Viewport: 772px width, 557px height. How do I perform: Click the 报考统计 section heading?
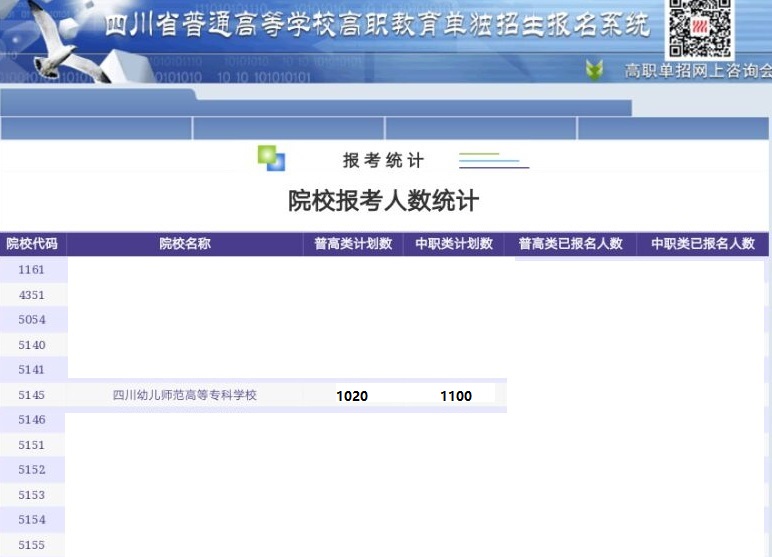[383, 161]
